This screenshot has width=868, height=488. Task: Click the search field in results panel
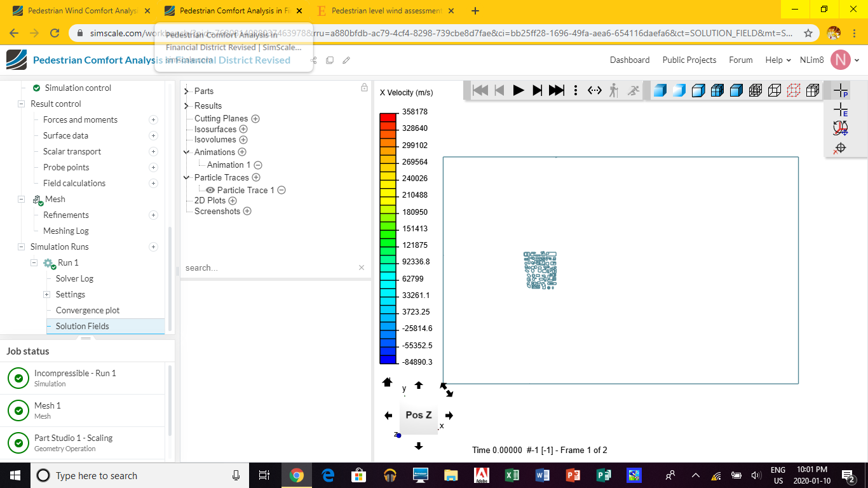[270, 268]
